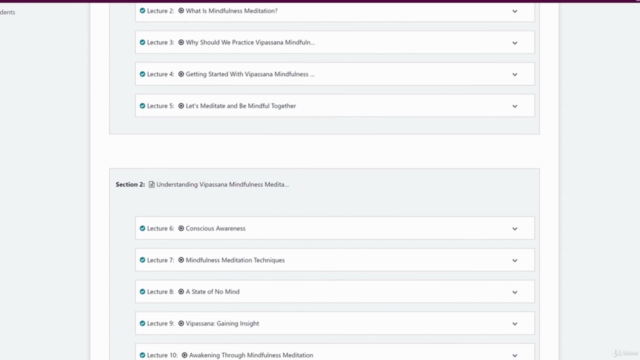Click the green check icon for Lecture 10

point(142,355)
